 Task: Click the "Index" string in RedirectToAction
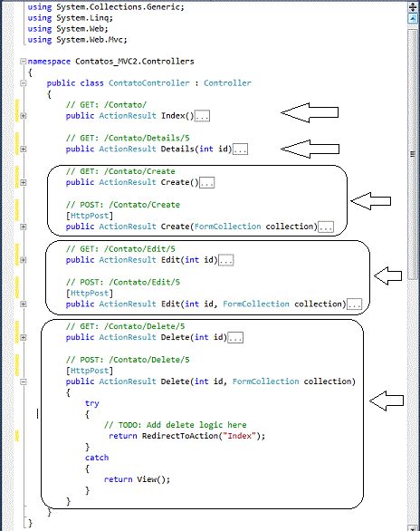(x=240, y=436)
